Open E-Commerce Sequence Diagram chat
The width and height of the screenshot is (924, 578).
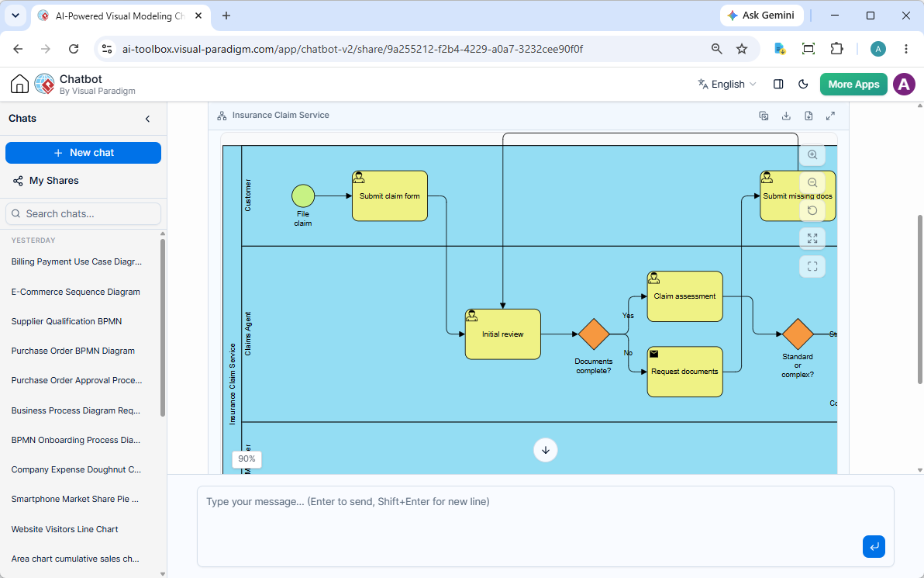pyautogui.click(x=75, y=292)
